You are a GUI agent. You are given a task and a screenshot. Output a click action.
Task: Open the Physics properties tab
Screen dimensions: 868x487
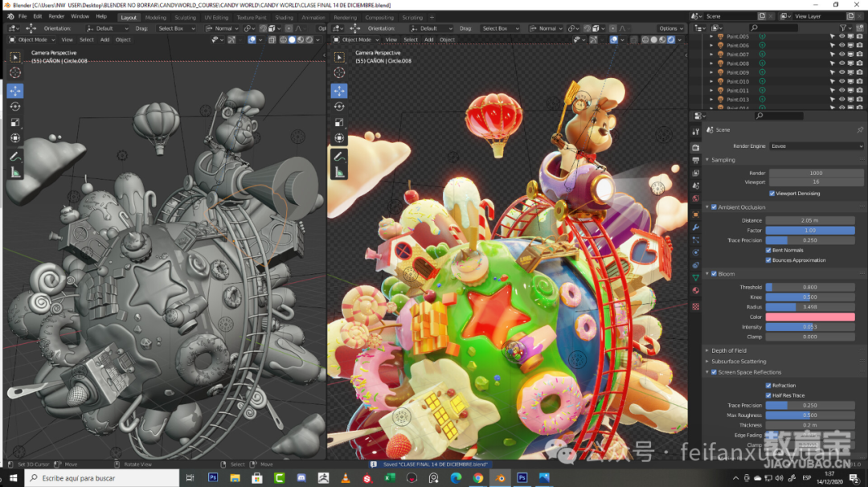696,253
